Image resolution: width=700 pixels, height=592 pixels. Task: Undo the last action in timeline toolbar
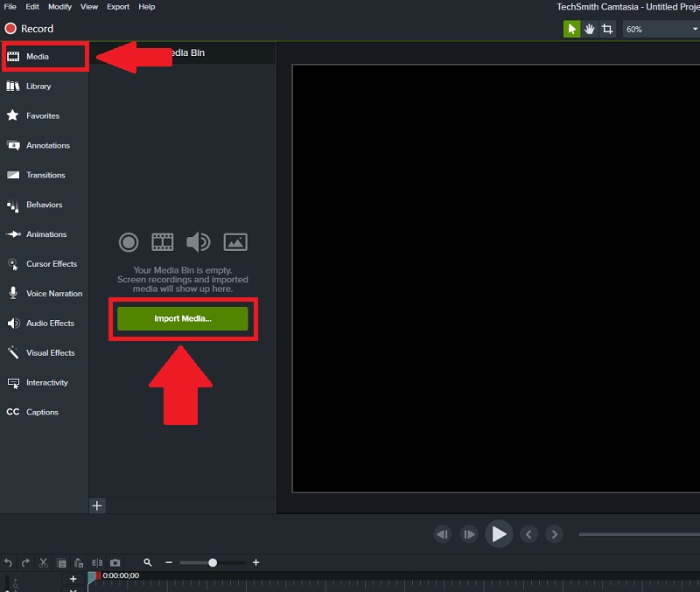tap(9, 562)
